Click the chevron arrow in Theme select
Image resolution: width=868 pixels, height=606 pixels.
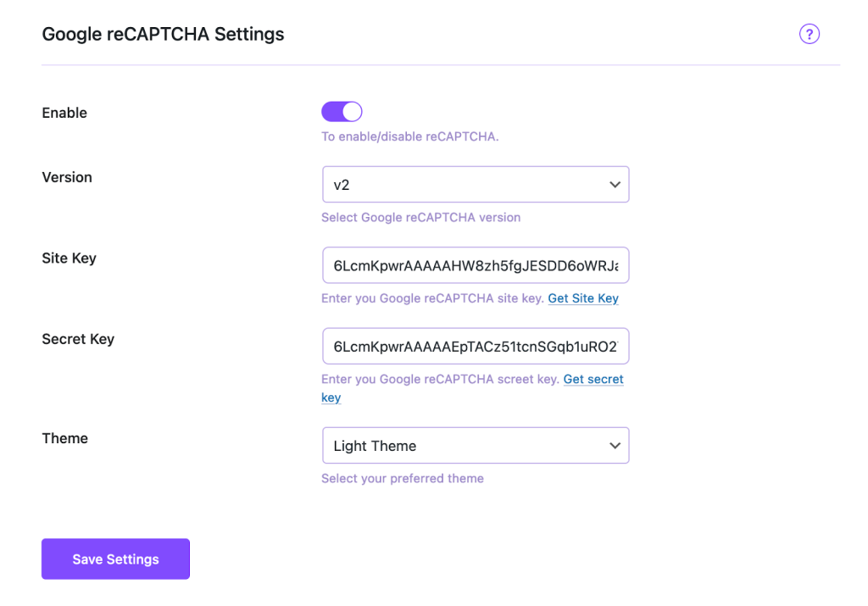click(x=615, y=446)
